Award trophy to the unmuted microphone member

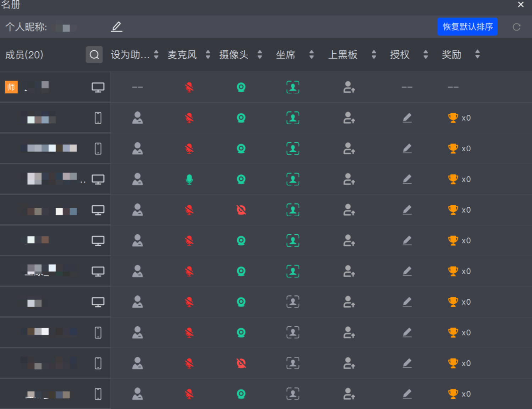point(453,179)
